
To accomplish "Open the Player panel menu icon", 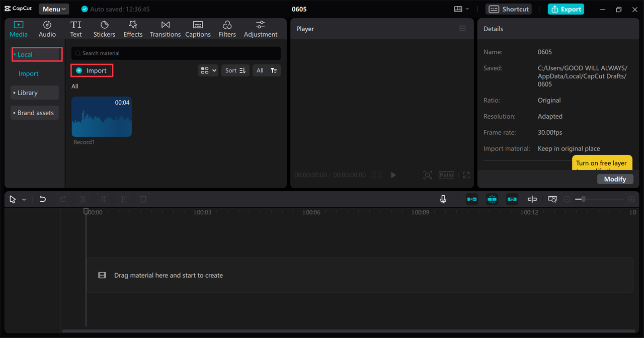I will click(462, 29).
